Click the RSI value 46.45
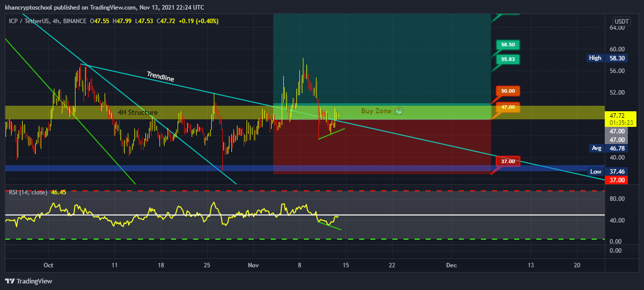Image resolution: width=644 pixels, height=290 pixels. 59,192
